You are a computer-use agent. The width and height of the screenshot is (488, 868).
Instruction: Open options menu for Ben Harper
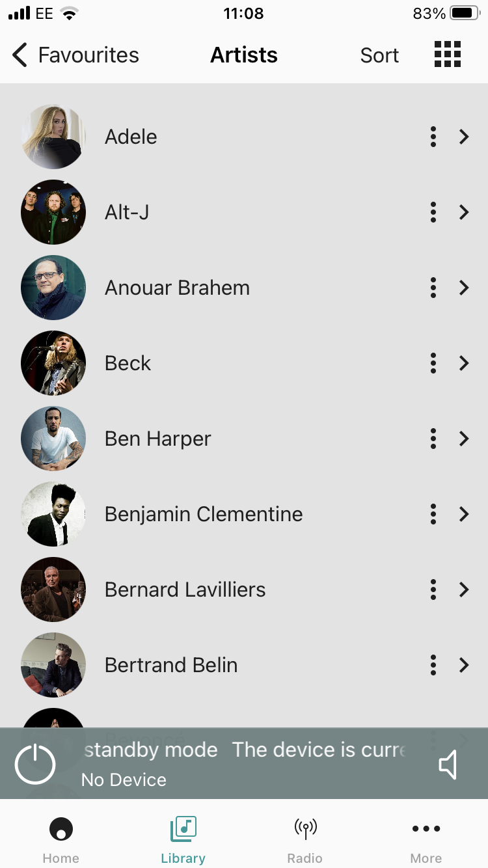point(433,439)
